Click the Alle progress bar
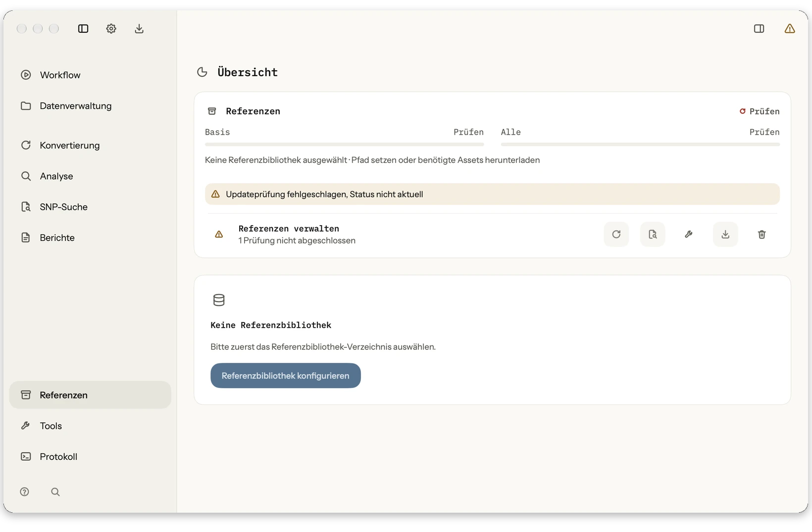 coord(640,145)
